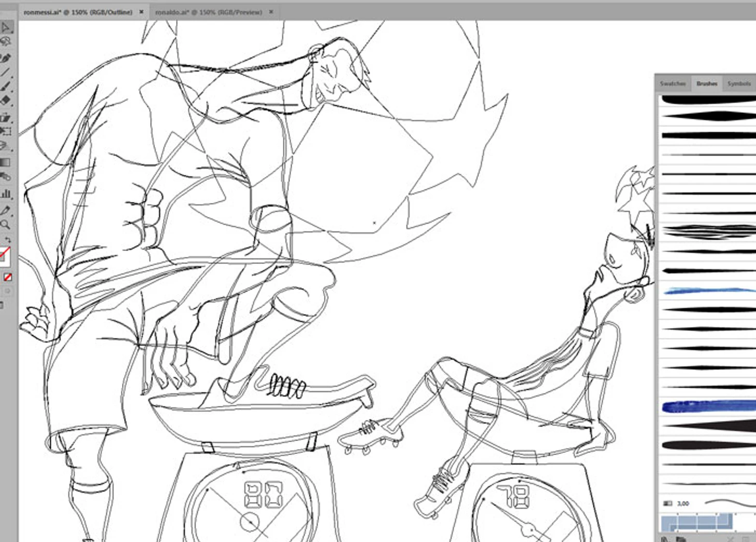Click the Fill/Stroke color box

[4, 256]
